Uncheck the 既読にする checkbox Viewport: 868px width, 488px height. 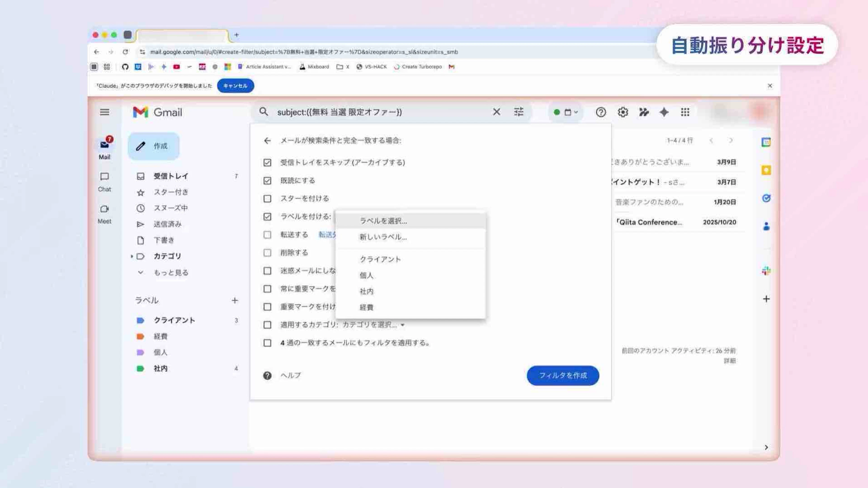pyautogui.click(x=267, y=181)
